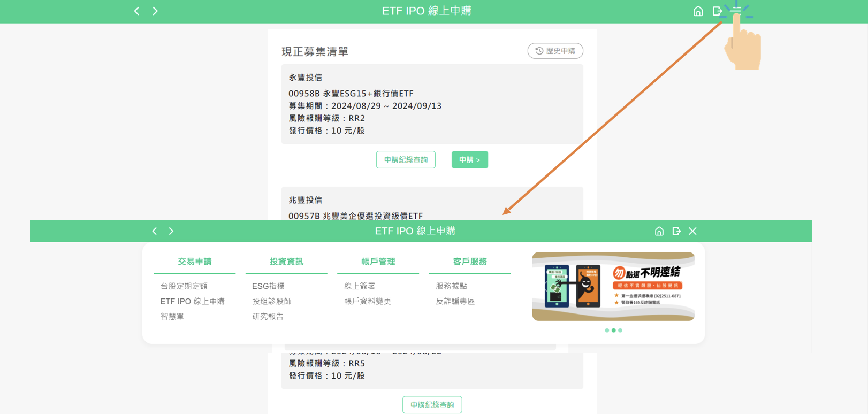
Task: Click the forward arrow in the expanded menu header
Action: (x=171, y=231)
